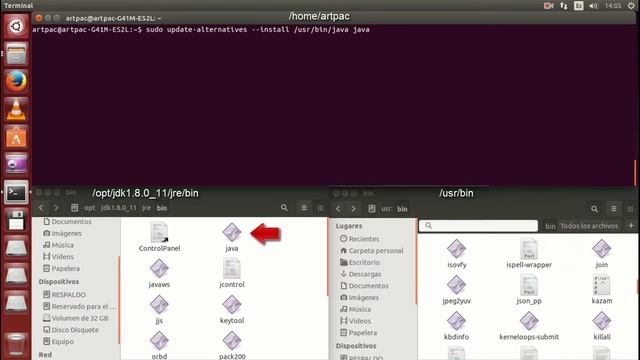
Task: Go forward in usr/bin file window
Action: tap(353, 209)
